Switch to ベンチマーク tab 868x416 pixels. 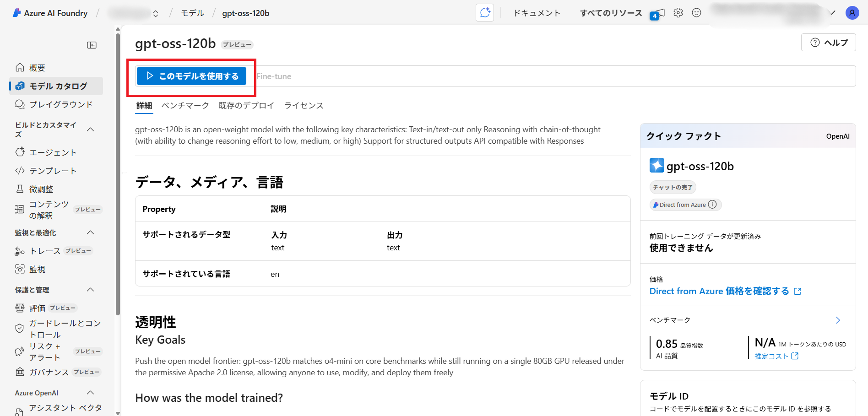pyautogui.click(x=185, y=106)
